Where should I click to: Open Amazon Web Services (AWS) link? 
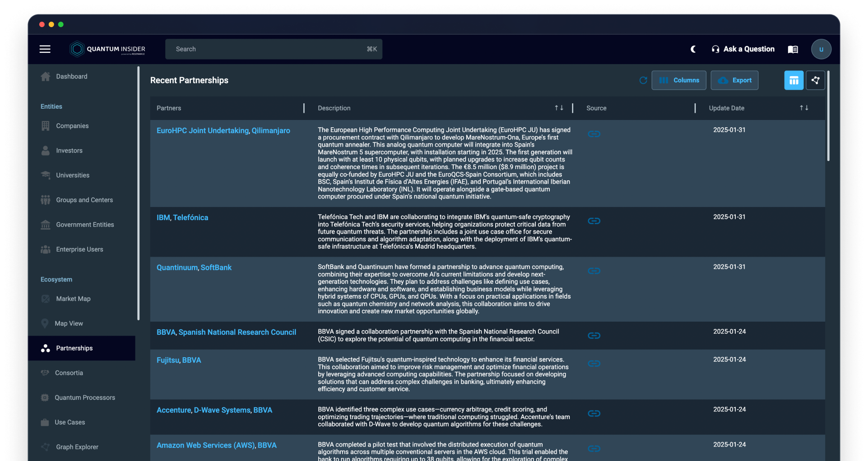coord(206,446)
